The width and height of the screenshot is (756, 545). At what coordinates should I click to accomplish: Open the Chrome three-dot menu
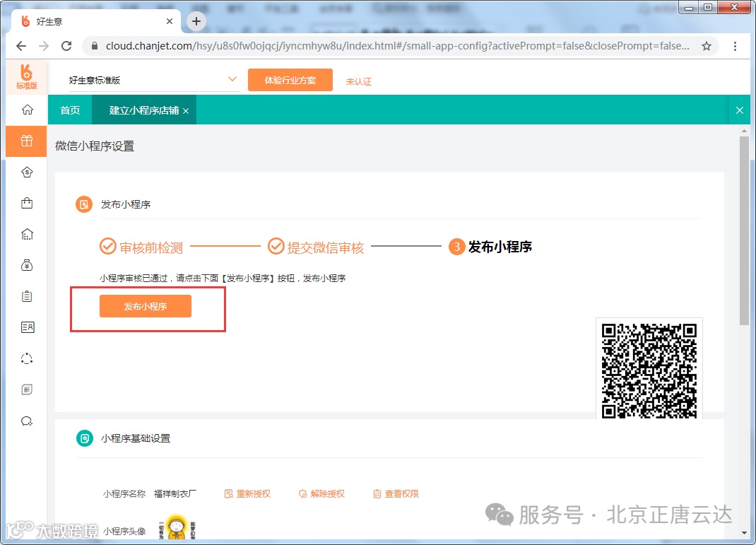click(735, 46)
